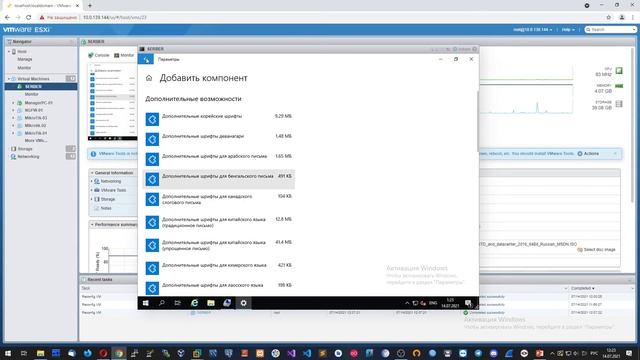
Task: Open guest VM Start menu
Action: (x=146, y=303)
